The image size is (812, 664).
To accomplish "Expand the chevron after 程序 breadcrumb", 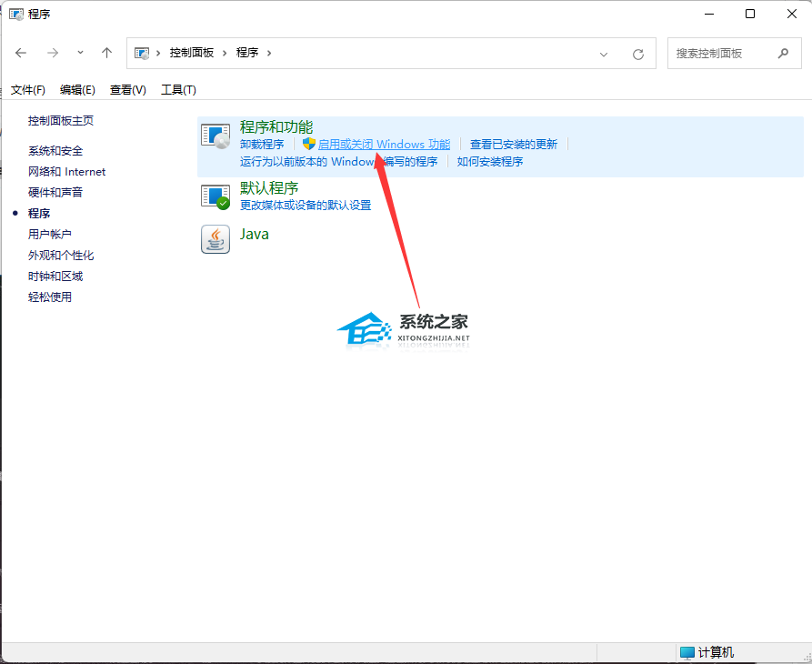I will click(269, 53).
